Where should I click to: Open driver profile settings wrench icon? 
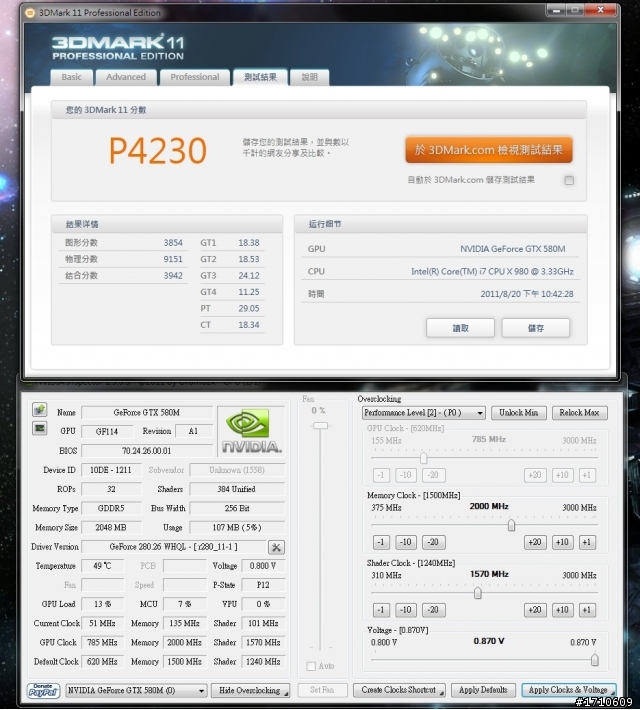click(x=276, y=547)
